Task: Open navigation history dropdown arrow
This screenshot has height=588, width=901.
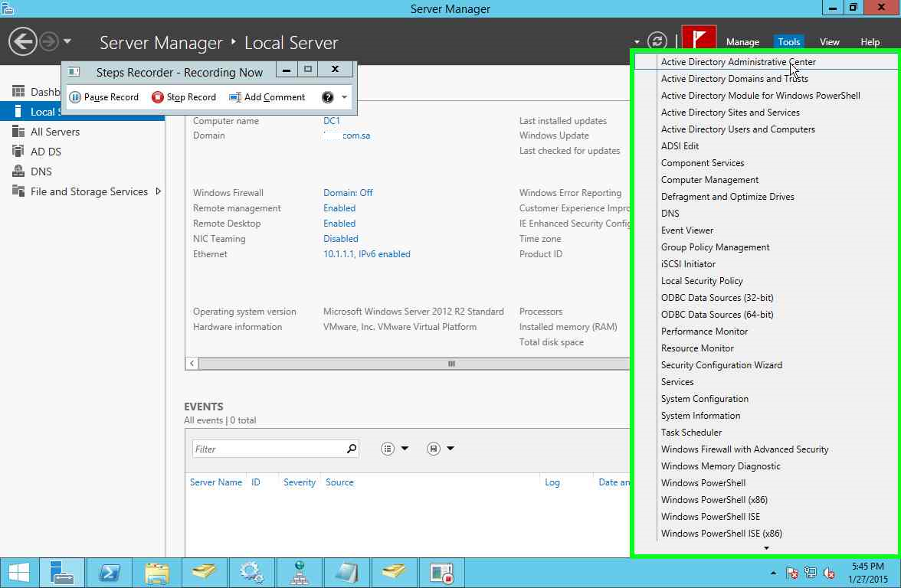Action: coord(67,41)
